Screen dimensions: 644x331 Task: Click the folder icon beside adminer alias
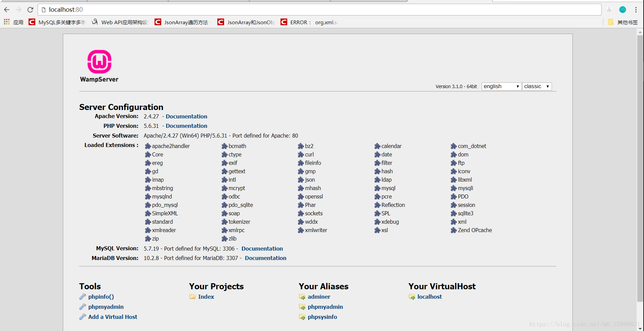[x=302, y=297]
